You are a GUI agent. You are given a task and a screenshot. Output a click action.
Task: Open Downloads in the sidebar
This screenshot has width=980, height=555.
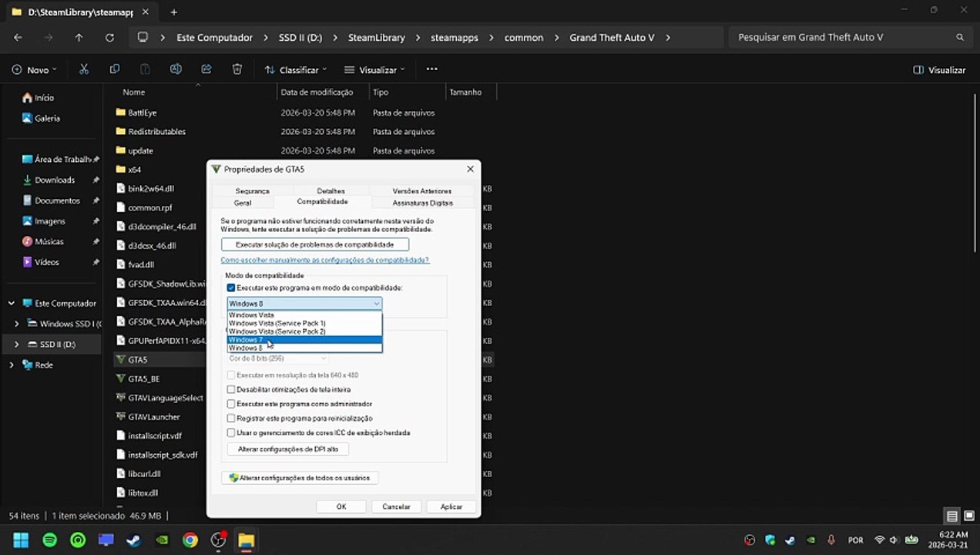pyautogui.click(x=54, y=180)
